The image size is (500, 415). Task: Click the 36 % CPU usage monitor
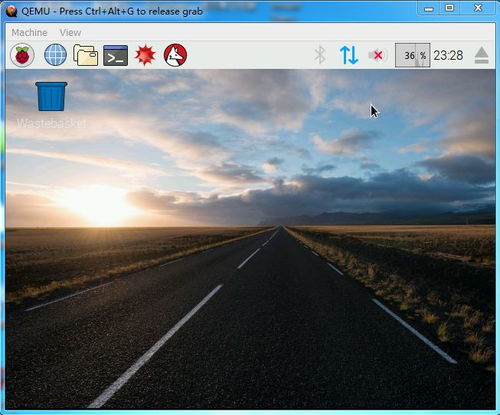coord(412,55)
